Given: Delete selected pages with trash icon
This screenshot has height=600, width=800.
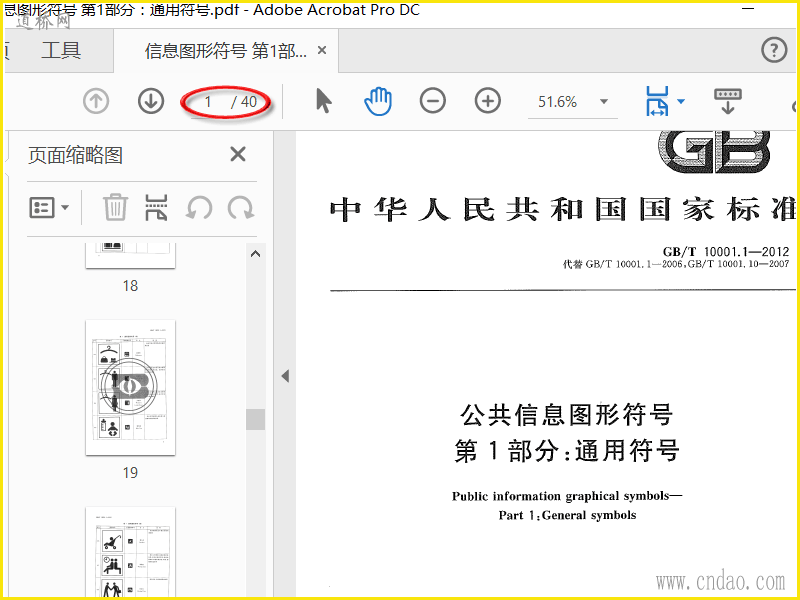Looking at the screenshot, I should [115, 207].
